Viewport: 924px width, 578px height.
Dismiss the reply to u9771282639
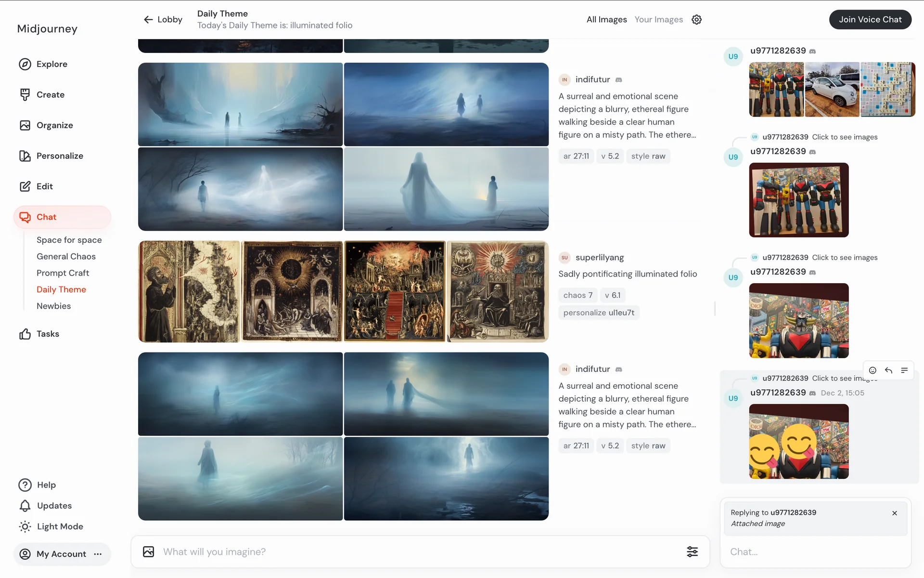tap(894, 513)
